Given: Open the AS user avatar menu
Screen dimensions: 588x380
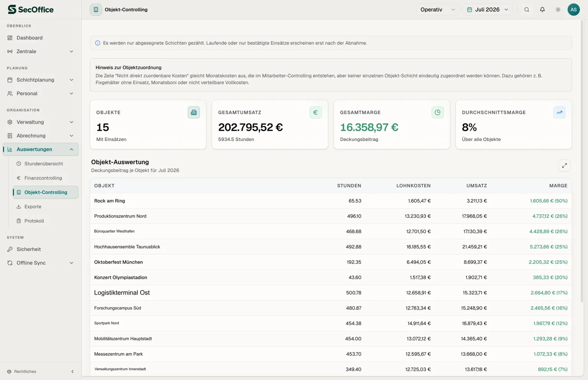Looking at the screenshot, I should pos(573,10).
